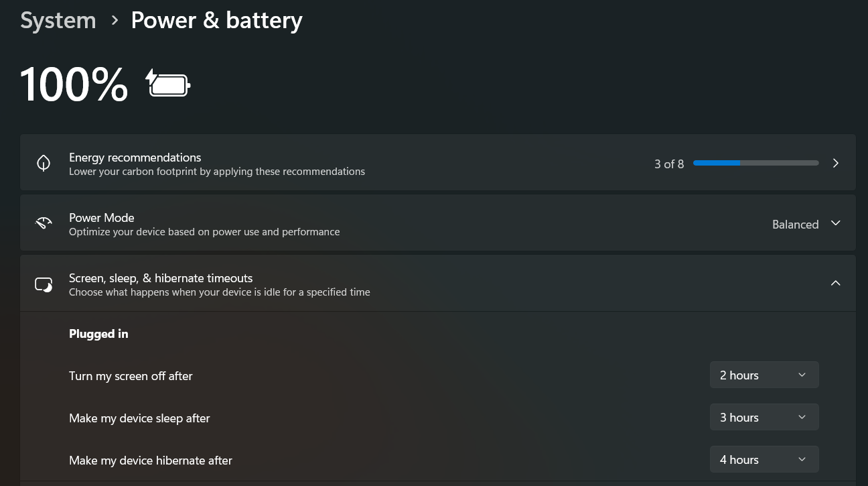Click the Screen, sleep, & hibernate timeouts title
Screen dimensions: 868x486
[x=161, y=278]
